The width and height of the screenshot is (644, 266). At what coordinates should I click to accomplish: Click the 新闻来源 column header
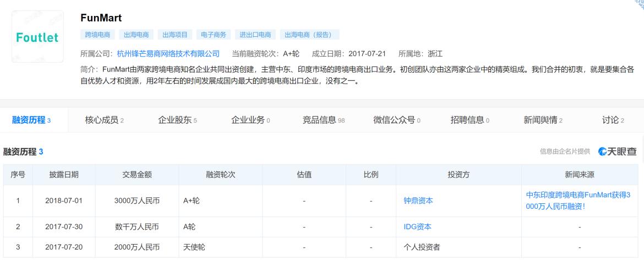point(580,175)
